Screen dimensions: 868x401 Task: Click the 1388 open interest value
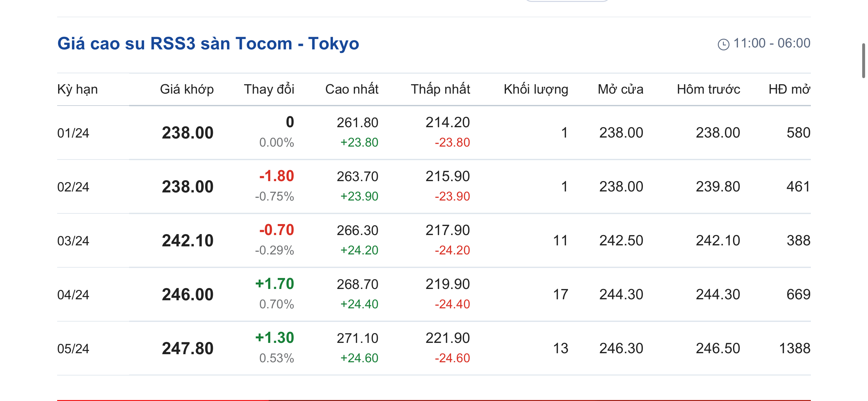pyautogui.click(x=795, y=348)
